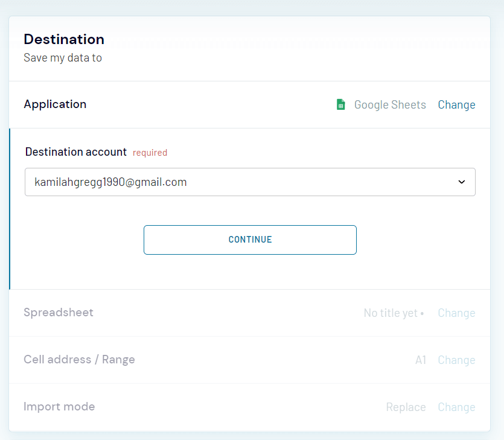Change the connected Application
Image resolution: width=504 pixels, height=440 pixels.
tap(456, 104)
